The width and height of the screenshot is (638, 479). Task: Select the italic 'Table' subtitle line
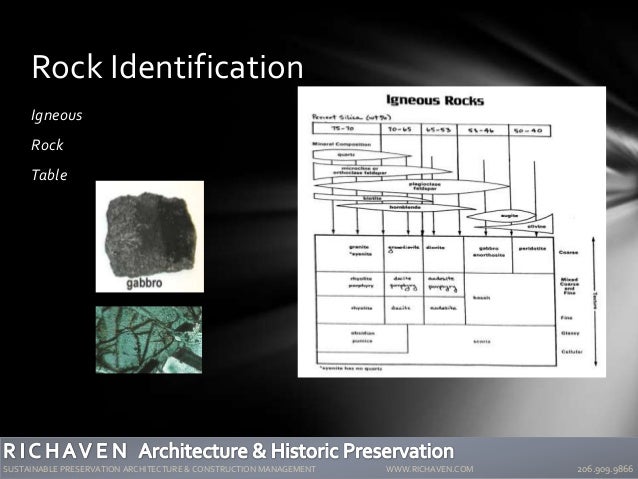49,175
